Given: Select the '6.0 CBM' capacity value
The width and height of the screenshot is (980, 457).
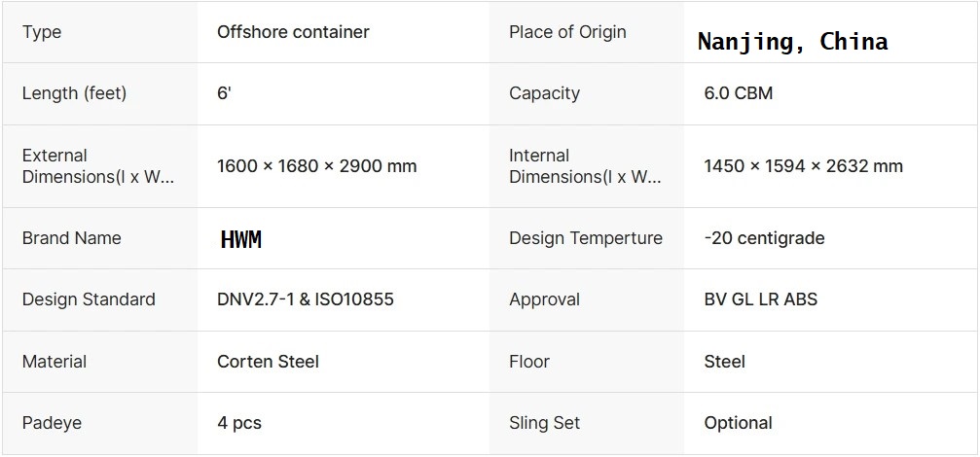Looking at the screenshot, I should [738, 93].
